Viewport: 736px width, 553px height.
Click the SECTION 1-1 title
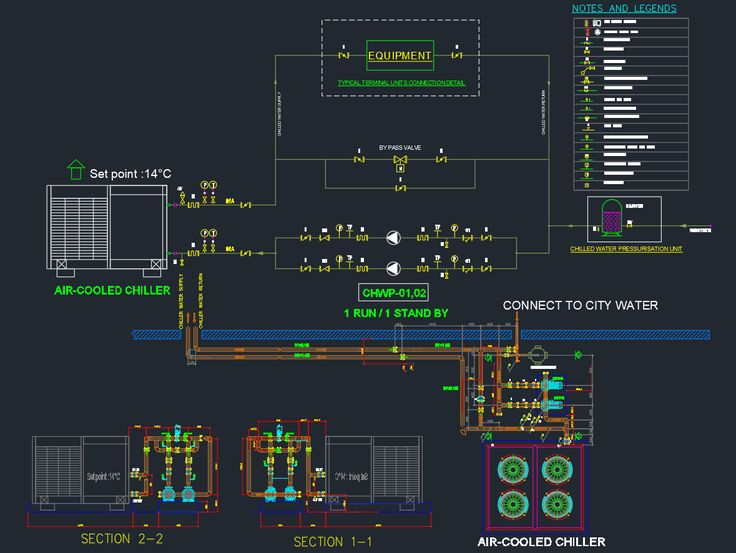point(333,541)
